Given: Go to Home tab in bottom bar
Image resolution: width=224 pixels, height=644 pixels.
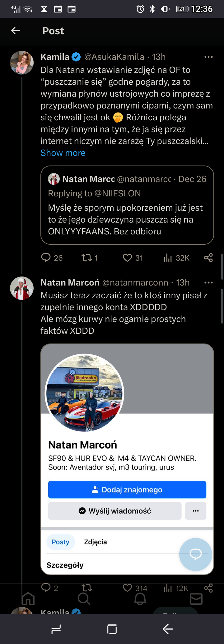Looking at the screenshot, I should tap(28, 598).
